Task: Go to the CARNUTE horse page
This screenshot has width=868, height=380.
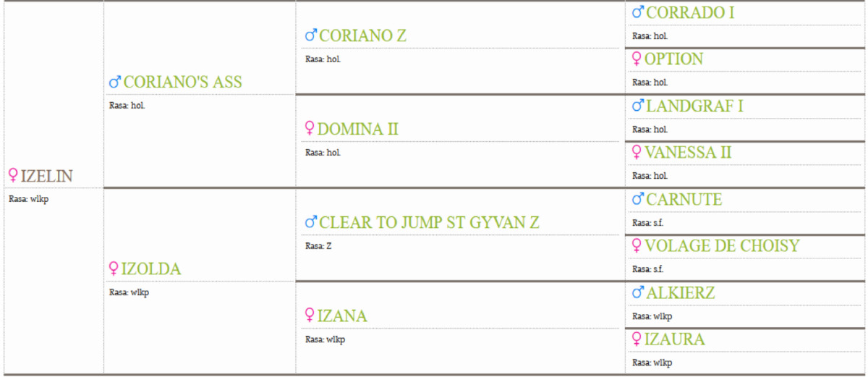Action: click(x=684, y=200)
